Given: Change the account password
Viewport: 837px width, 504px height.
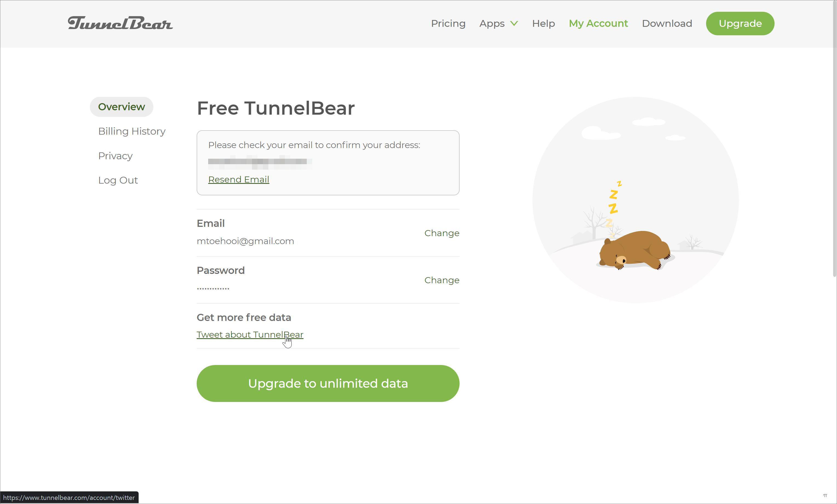Looking at the screenshot, I should point(442,280).
